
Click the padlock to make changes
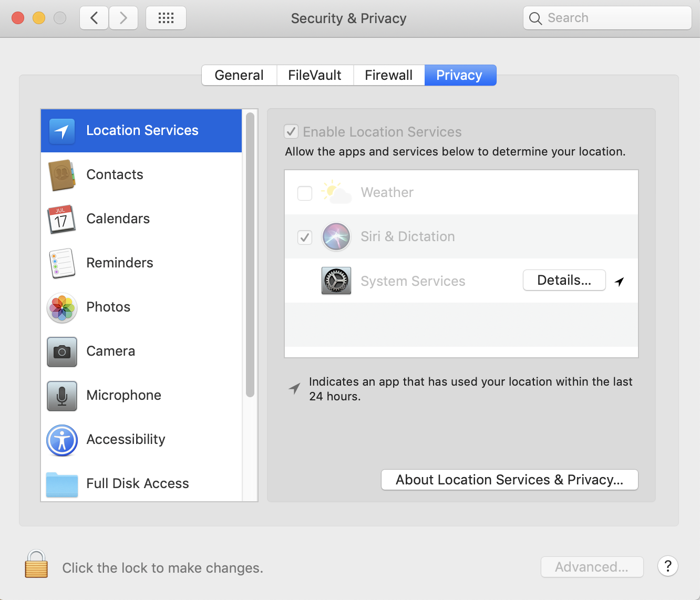click(36, 564)
